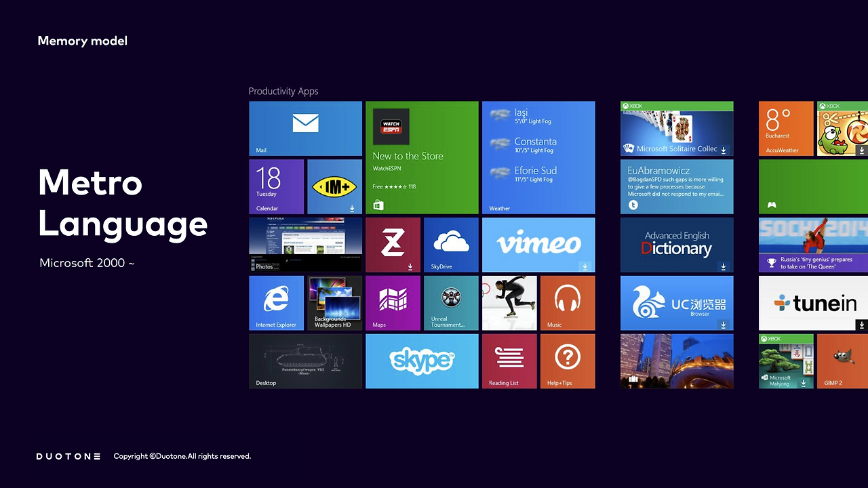Open the EuAbramowicz tweet tile
The height and width of the screenshot is (488, 868).
(677, 187)
